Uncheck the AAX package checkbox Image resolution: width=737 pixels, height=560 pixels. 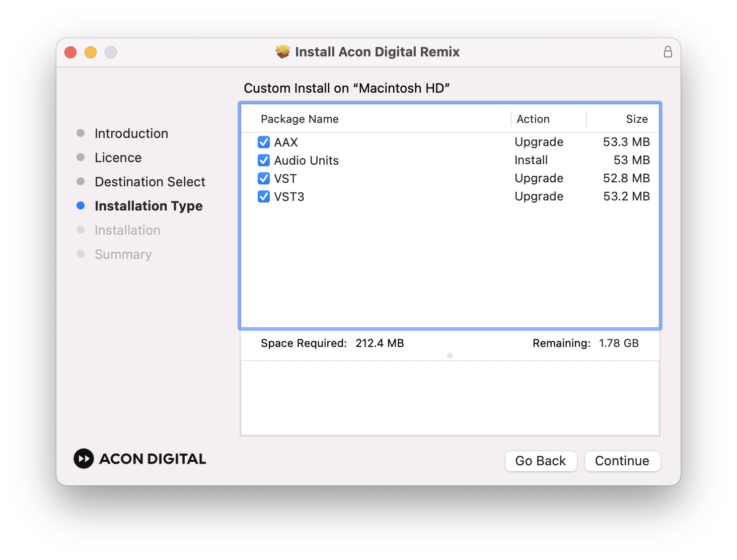(x=264, y=143)
